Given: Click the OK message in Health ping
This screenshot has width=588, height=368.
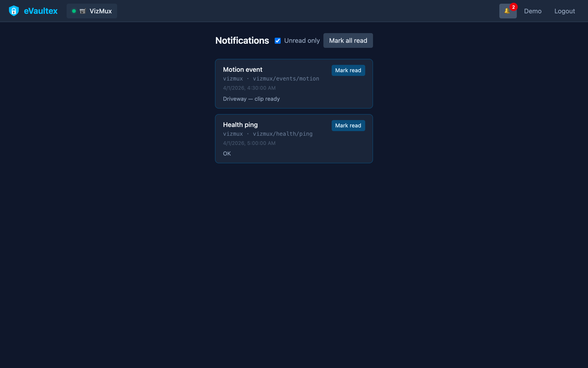Looking at the screenshot, I should pos(227,154).
